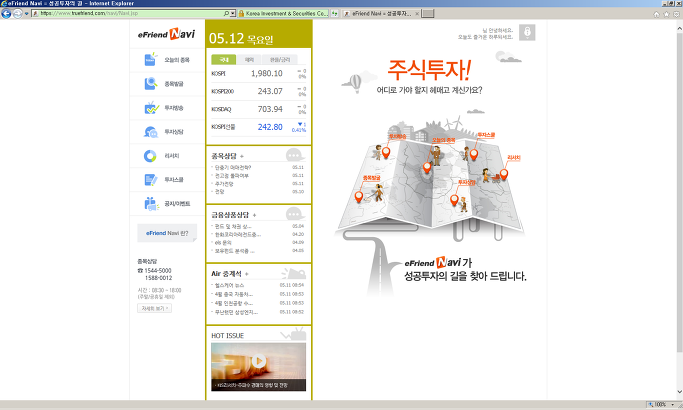Open 공지/이벤트 gift icon in sidebar
Screen dimensions: 683x410
tap(151, 203)
